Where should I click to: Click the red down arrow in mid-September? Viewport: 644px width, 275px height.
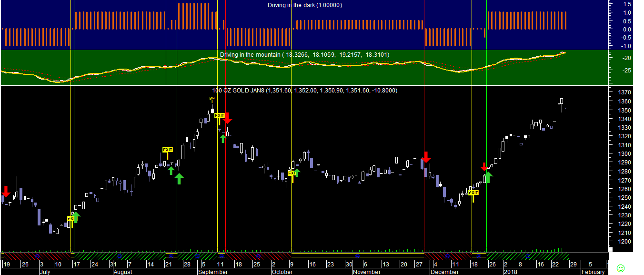(x=227, y=118)
